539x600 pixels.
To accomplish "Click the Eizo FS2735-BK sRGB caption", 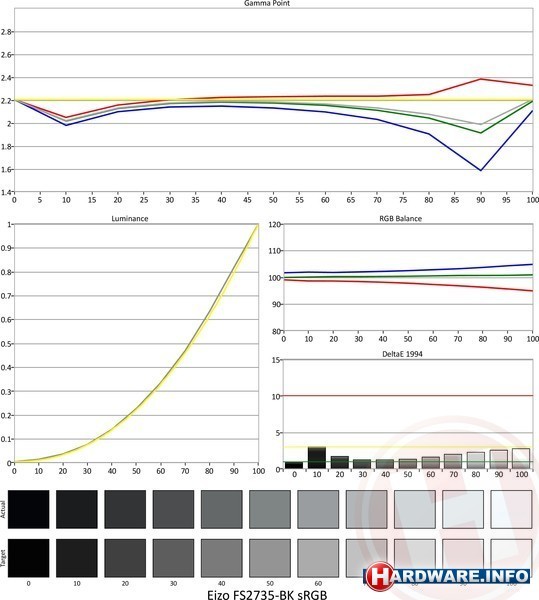I will (267, 595).
